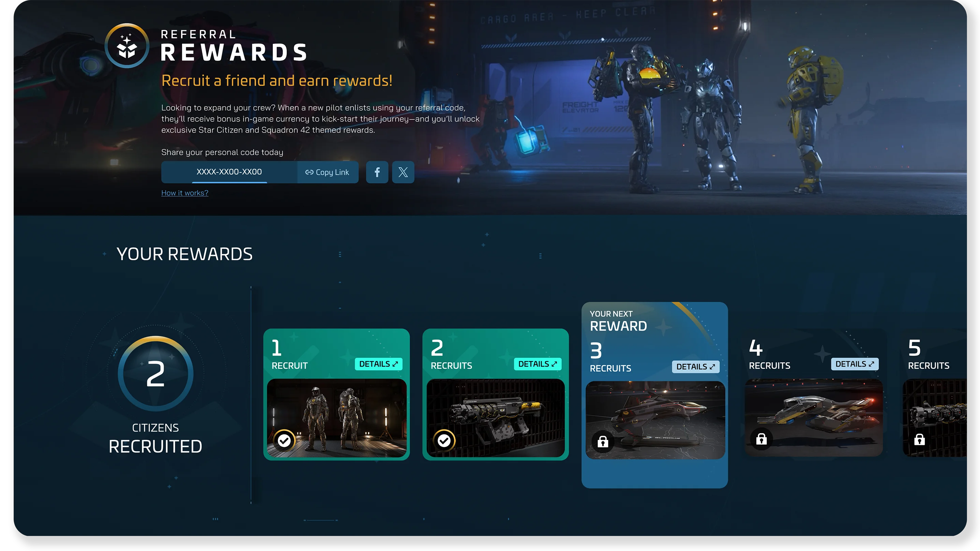Click the YOUR NEXT REWARD card title

pyautogui.click(x=618, y=321)
